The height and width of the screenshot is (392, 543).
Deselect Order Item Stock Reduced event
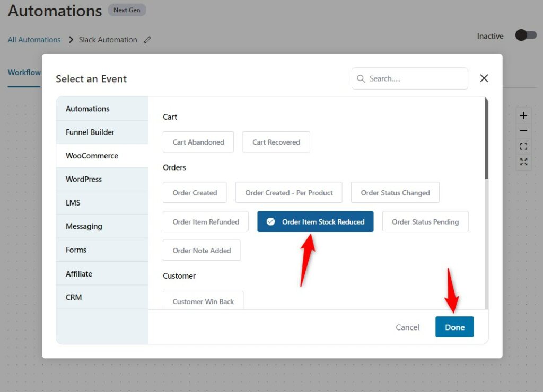click(315, 221)
